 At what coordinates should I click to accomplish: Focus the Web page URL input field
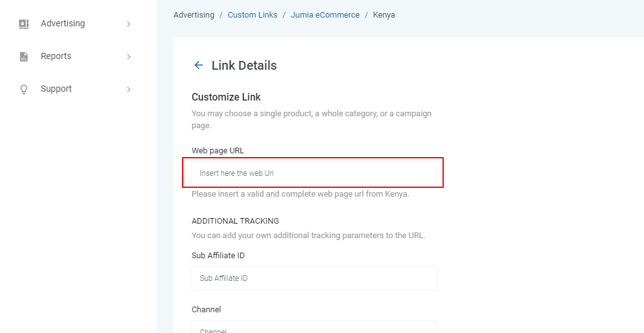[x=314, y=173]
